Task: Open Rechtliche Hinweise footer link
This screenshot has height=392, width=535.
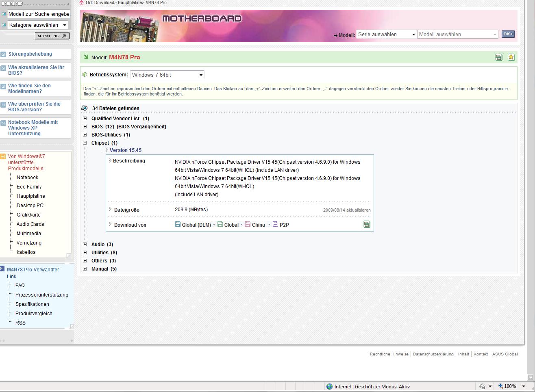Action: pos(389,354)
